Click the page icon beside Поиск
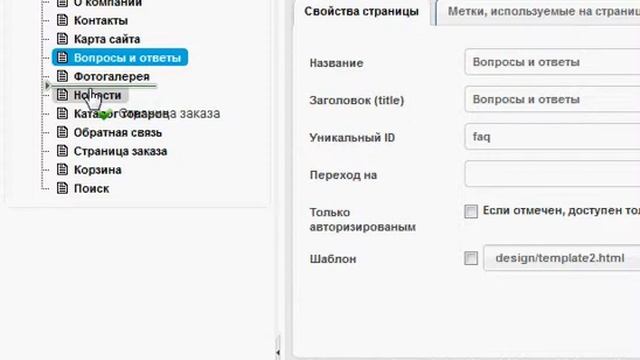This screenshot has width=640, height=360. point(62,188)
